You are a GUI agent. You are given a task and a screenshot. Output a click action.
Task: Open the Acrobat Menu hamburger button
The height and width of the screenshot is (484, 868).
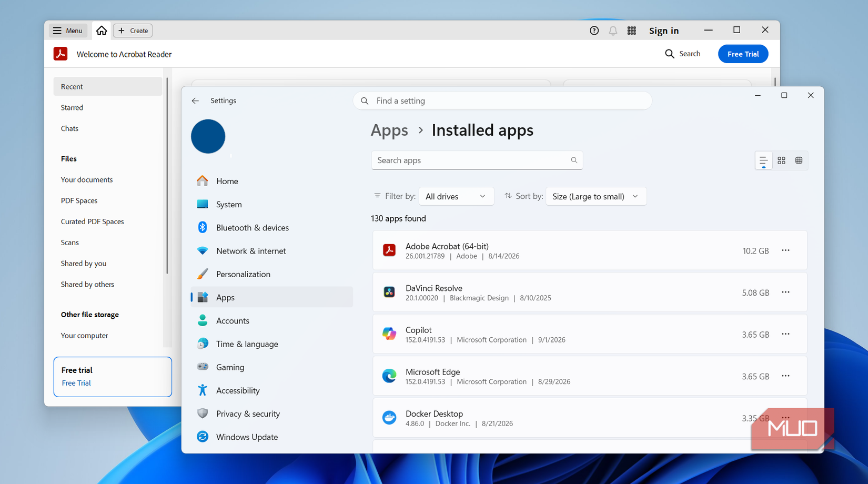point(68,31)
